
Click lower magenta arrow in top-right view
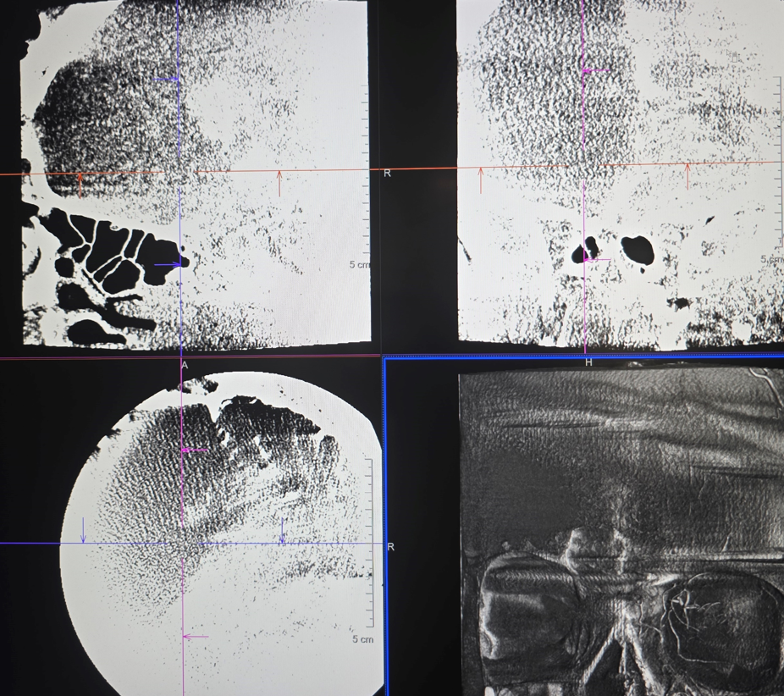pyautogui.click(x=597, y=260)
